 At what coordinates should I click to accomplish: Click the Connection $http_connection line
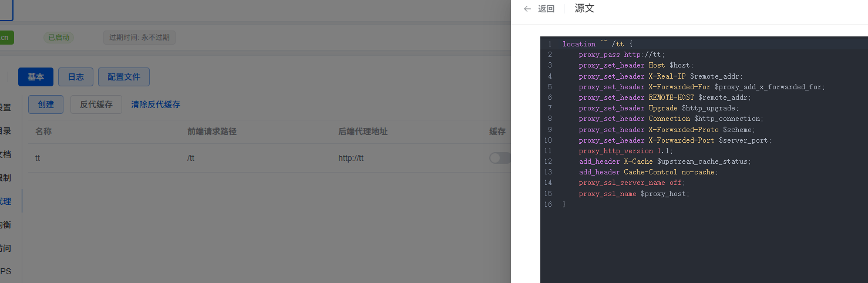pyautogui.click(x=671, y=119)
